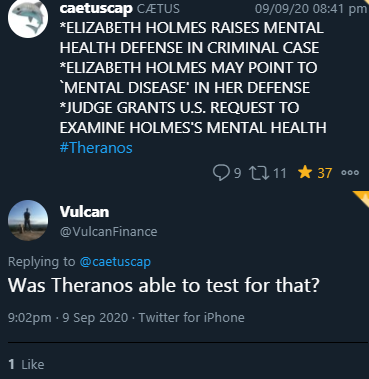Toggle the gold favorite star icon
Screen dimensions: 369x379
[305, 173]
